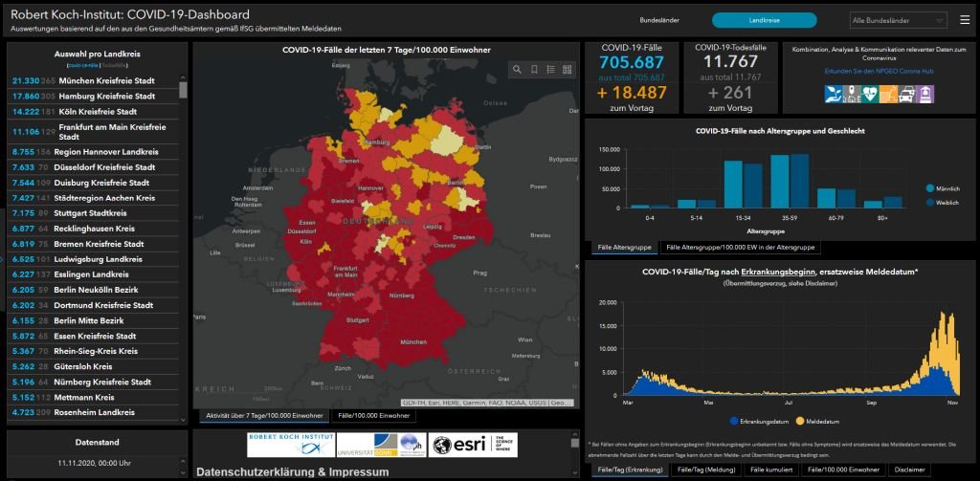Show the map legend list icon
The width and height of the screenshot is (980, 481).
(x=551, y=70)
